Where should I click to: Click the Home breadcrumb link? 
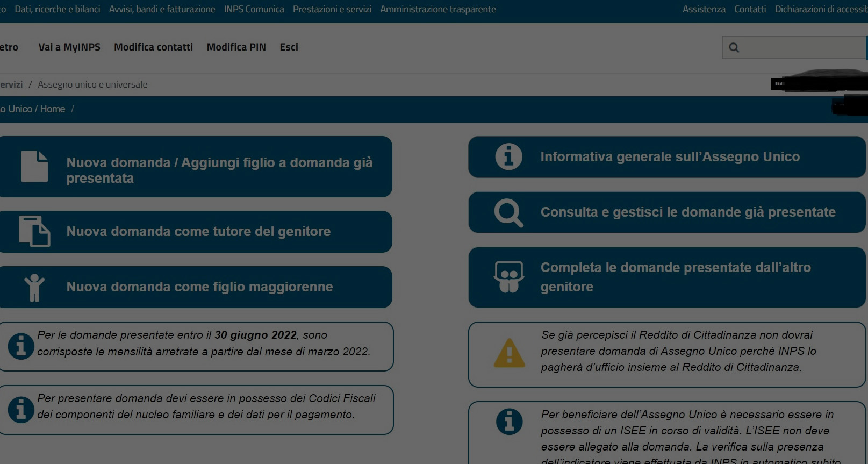tap(53, 109)
